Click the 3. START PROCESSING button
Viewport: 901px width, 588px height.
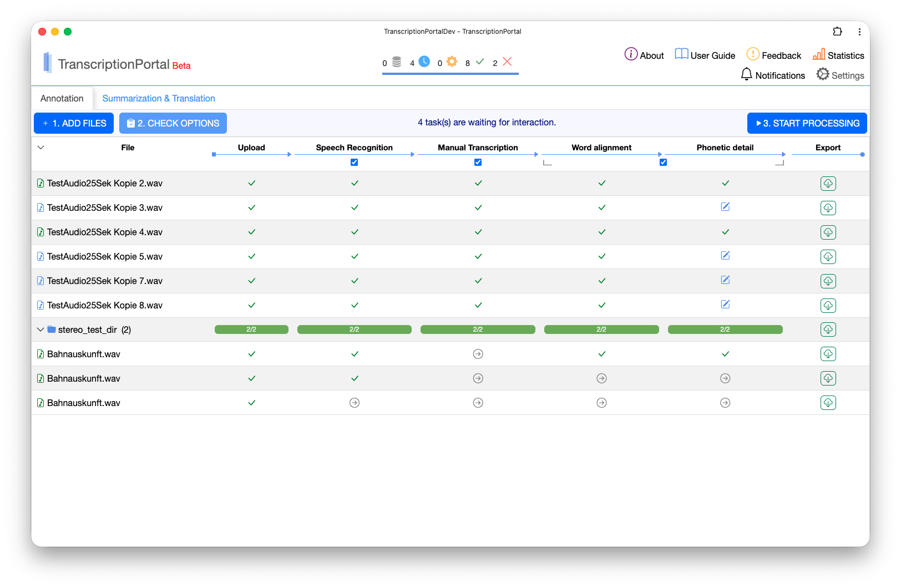click(x=807, y=123)
